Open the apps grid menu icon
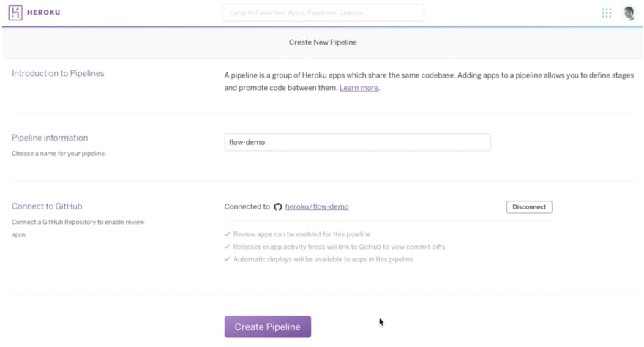This screenshot has width=644, height=347. coord(606,12)
